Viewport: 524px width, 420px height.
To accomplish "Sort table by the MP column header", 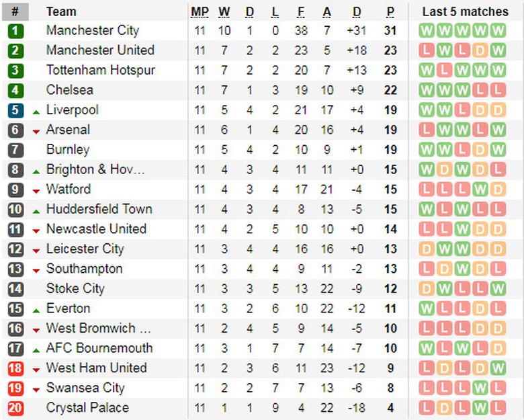I will click(200, 11).
